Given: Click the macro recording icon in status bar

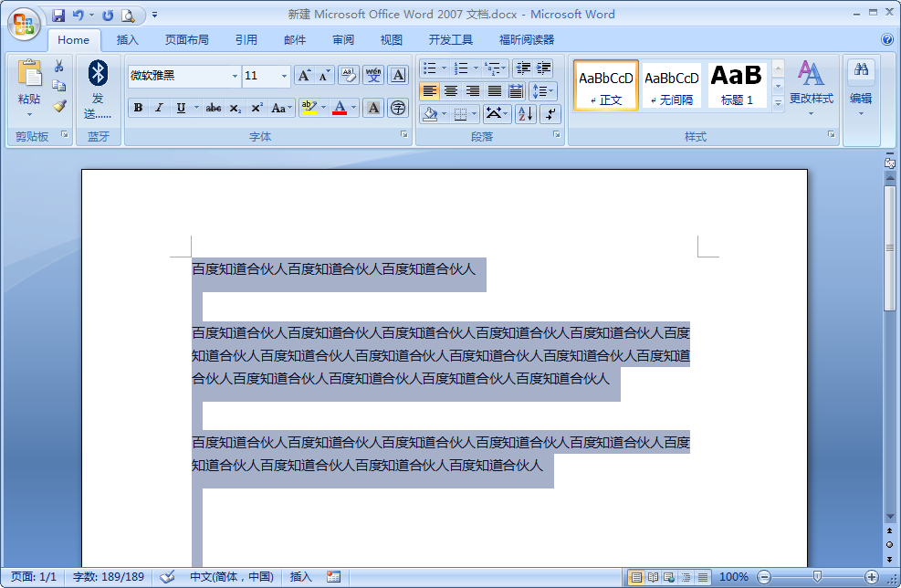Looking at the screenshot, I should (x=334, y=577).
